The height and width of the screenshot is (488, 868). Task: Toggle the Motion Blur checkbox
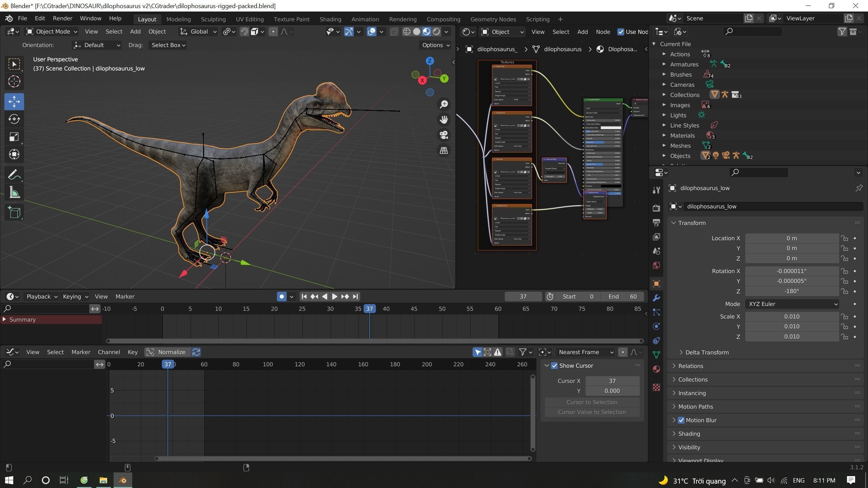(x=681, y=420)
